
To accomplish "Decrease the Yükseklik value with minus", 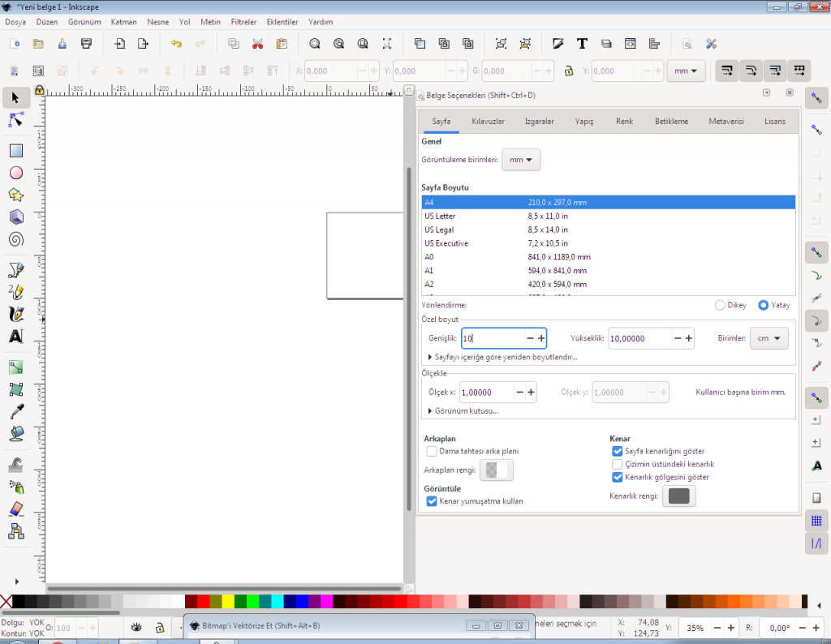I will [678, 338].
